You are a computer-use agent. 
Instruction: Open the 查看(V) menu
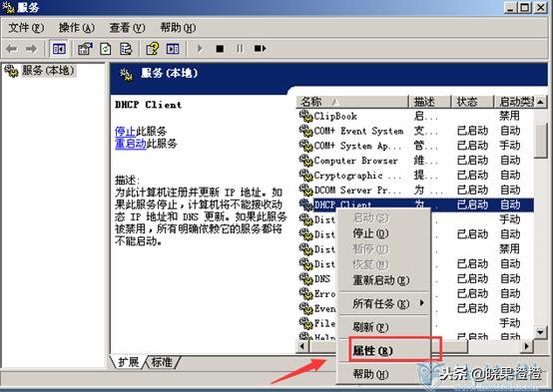pos(127,28)
